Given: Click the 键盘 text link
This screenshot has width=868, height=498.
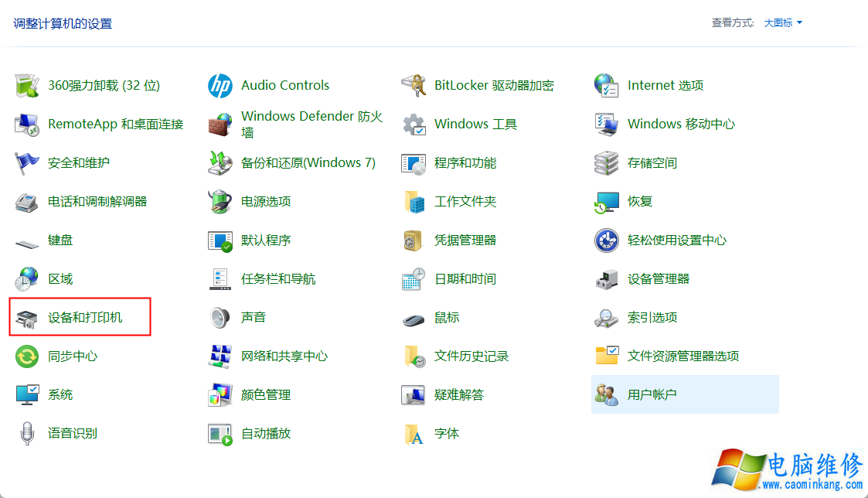Looking at the screenshot, I should pos(60,240).
